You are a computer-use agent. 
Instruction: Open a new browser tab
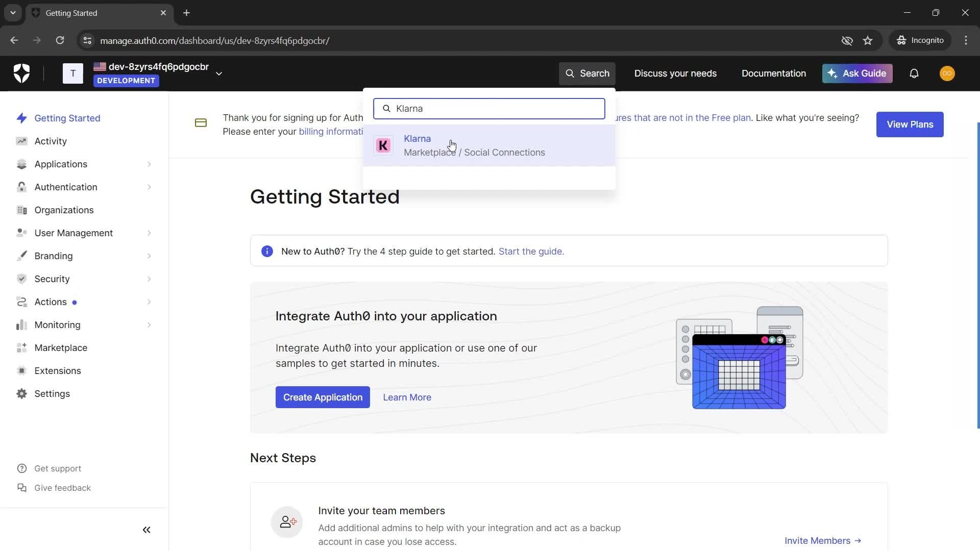(186, 13)
